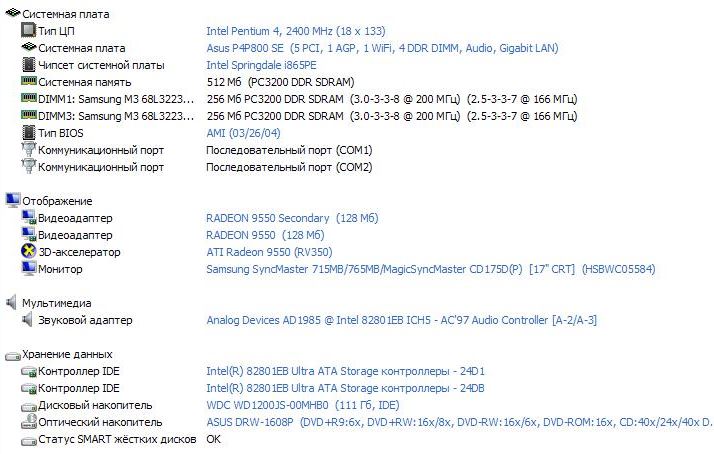The image size is (714, 454).
Task: Select the Статус SMART жёстких дисков row
Action: coord(116,439)
